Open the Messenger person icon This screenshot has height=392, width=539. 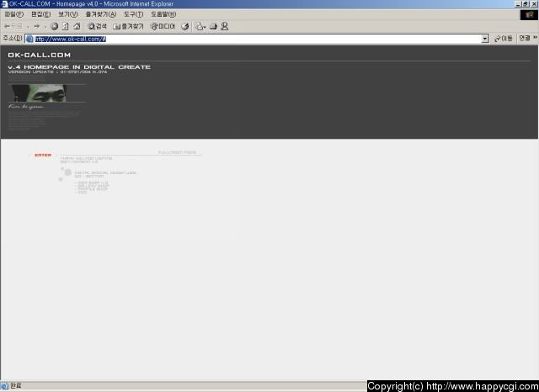pos(225,26)
